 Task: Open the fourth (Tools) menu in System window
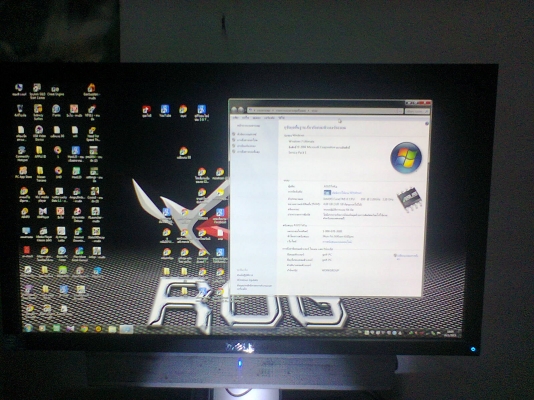pos(269,117)
